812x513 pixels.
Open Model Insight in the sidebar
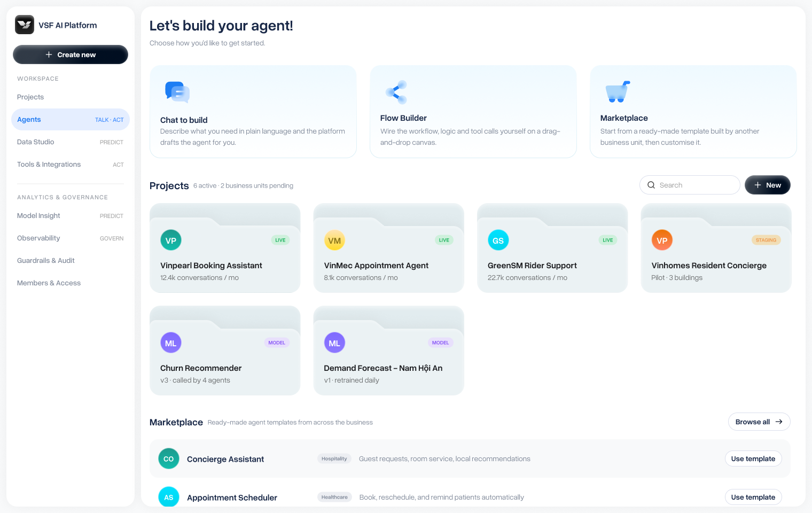(x=71, y=216)
